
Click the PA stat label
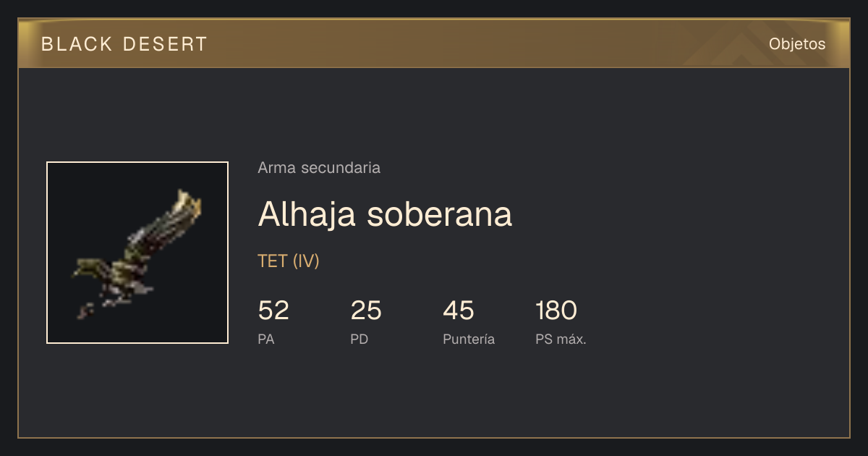click(266, 339)
